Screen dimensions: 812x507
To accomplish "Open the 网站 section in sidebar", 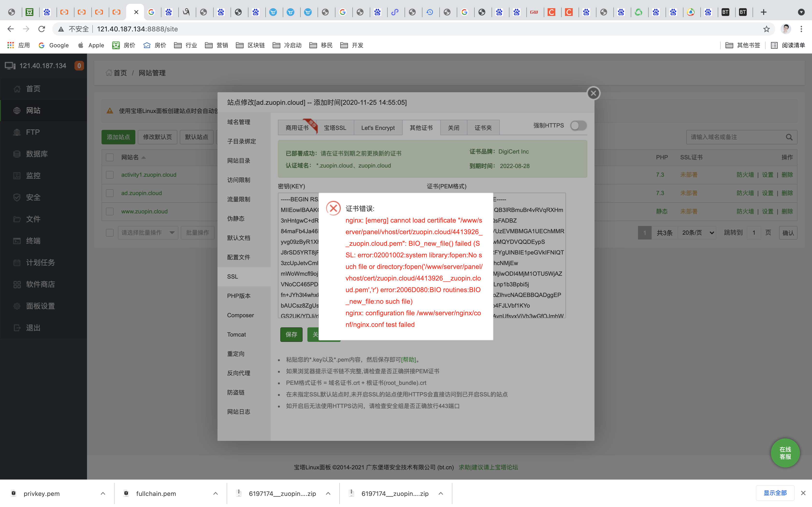I will pyautogui.click(x=33, y=110).
